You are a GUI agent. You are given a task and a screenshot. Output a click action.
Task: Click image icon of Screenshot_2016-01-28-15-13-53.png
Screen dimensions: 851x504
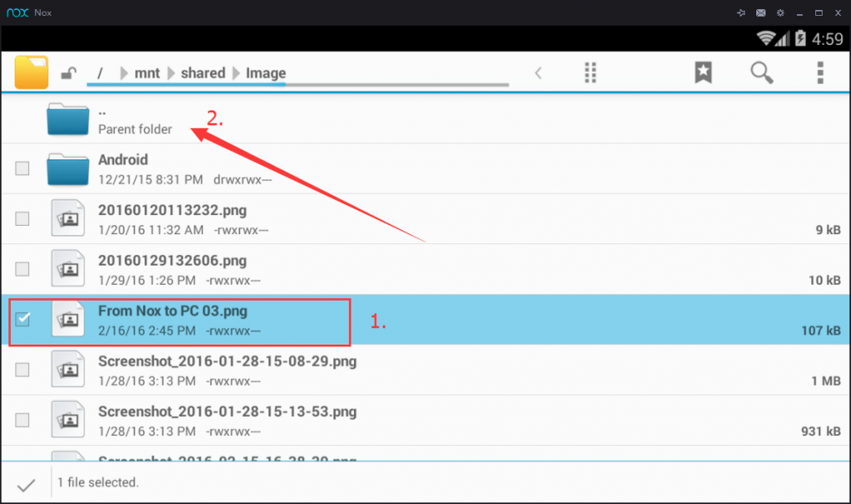(x=68, y=418)
